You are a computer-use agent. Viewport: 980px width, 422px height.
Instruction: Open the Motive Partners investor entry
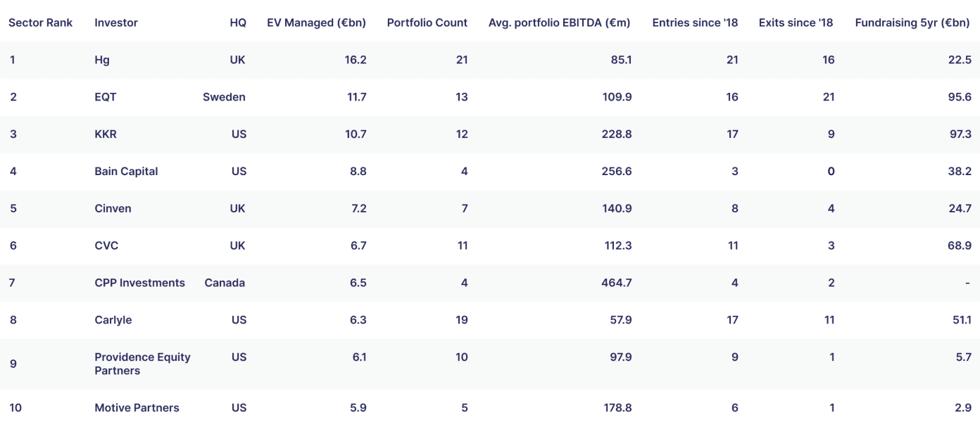(x=137, y=408)
